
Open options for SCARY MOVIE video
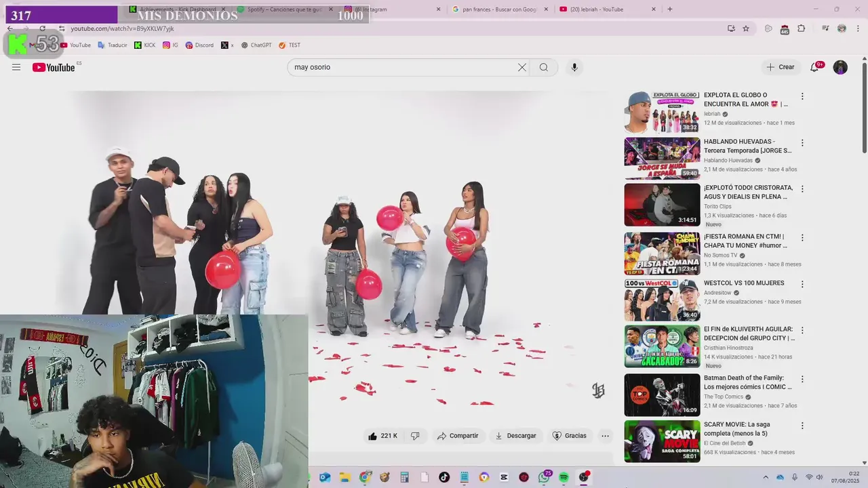click(x=802, y=426)
